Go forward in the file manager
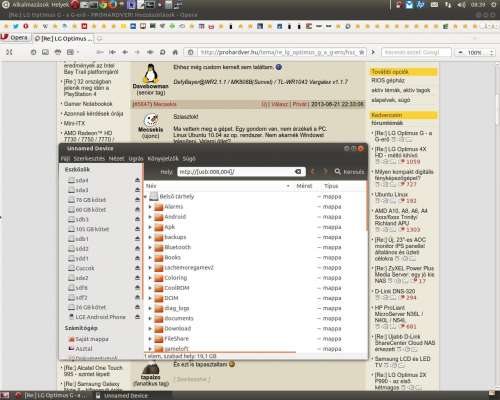The width and height of the screenshot is (500, 400). point(325,172)
